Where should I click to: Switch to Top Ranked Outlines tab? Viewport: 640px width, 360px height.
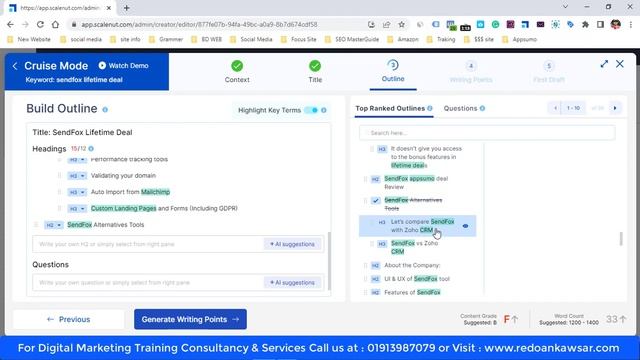pyautogui.click(x=390, y=108)
